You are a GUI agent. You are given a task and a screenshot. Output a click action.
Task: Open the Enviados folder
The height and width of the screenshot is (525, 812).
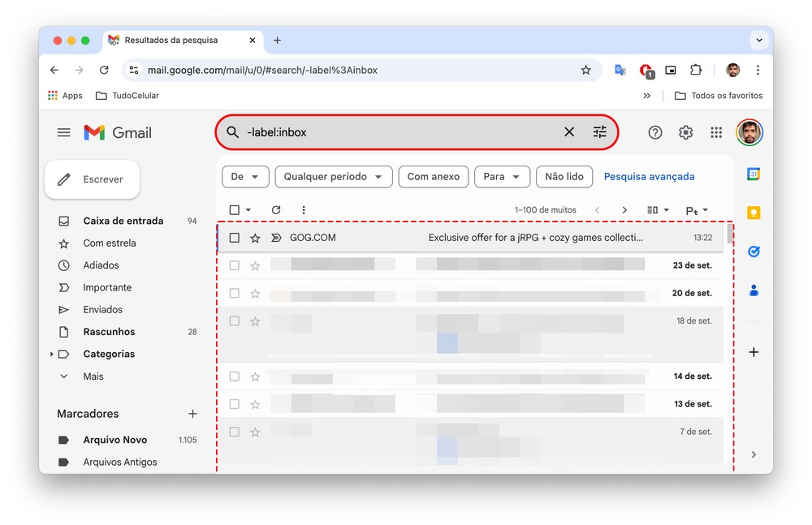click(x=102, y=310)
